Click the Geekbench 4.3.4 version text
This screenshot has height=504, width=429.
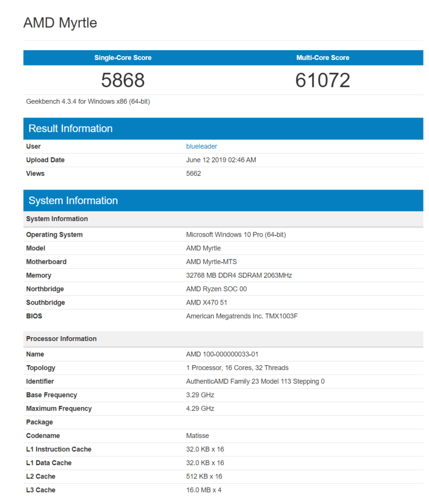point(88,101)
